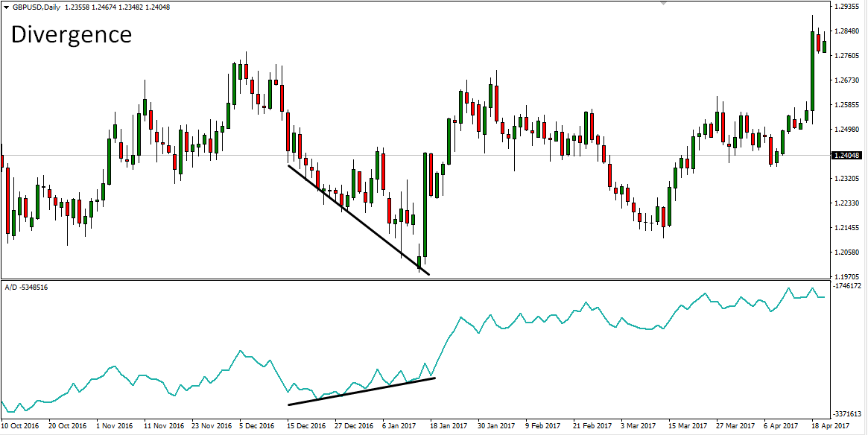868x435 pixels.
Task: Click the 15 Mar 2017 date label
Action: (x=687, y=426)
